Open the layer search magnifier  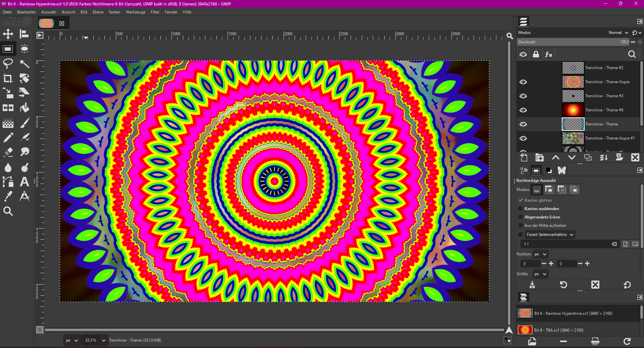[632, 54]
